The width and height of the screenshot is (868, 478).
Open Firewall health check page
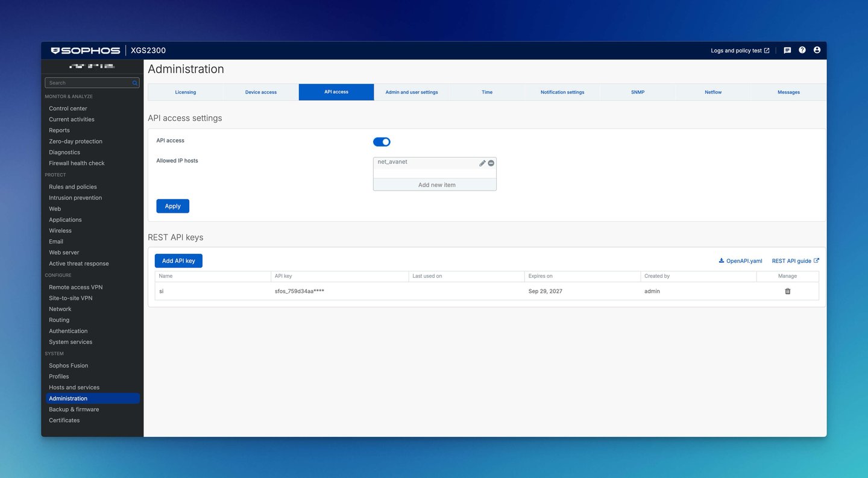[x=77, y=163]
